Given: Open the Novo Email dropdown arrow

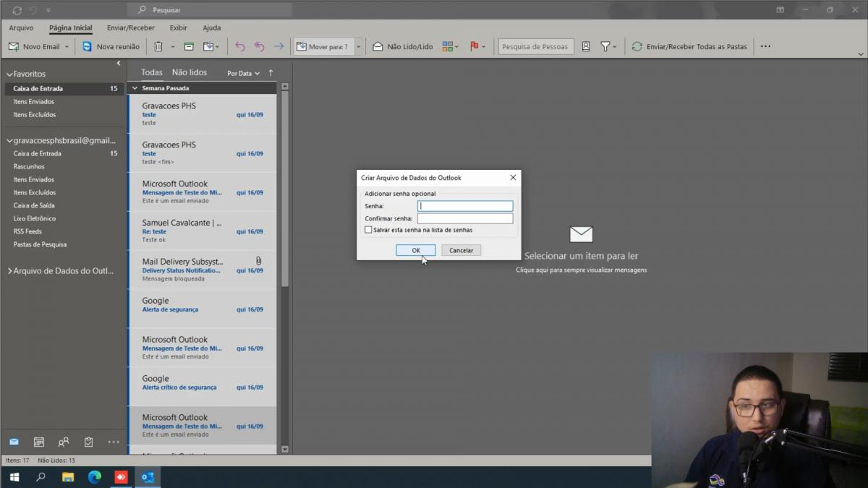Looking at the screenshot, I should 67,47.
